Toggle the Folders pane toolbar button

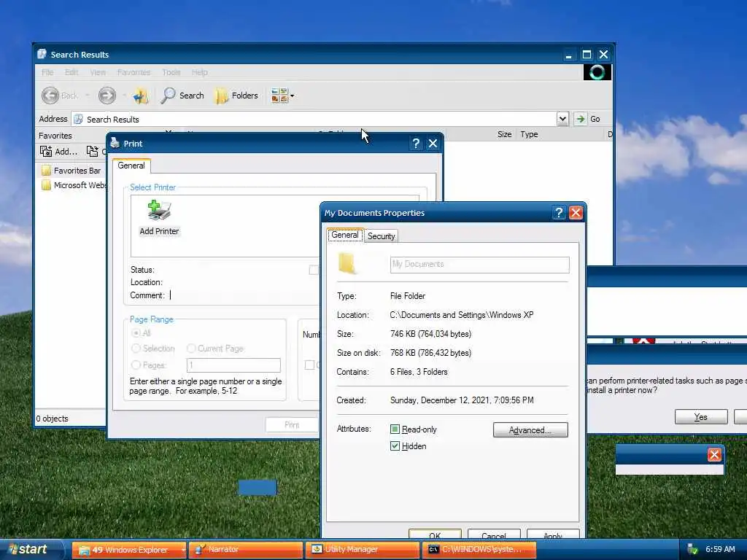(237, 96)
